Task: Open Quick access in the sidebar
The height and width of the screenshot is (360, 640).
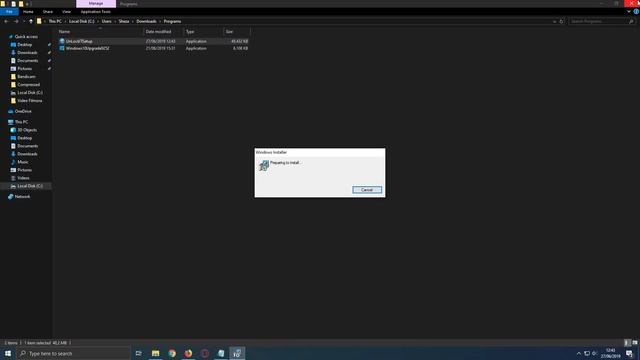Action: (x=26, y=37)
